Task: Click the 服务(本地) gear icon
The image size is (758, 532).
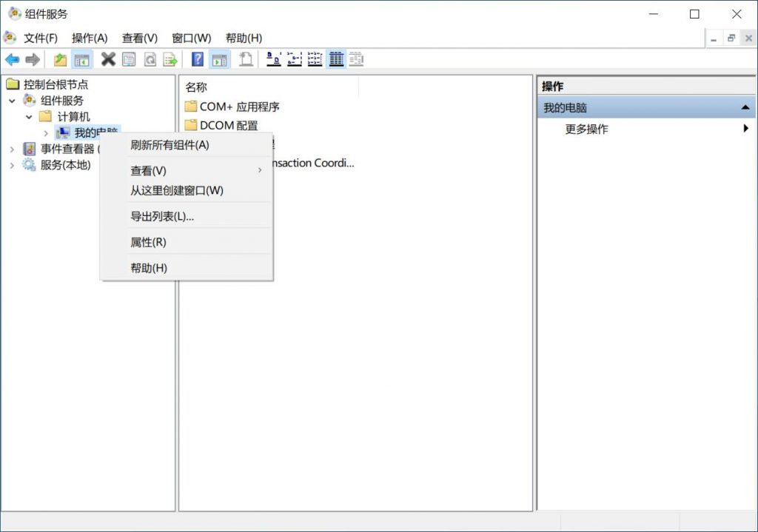Action: (30, 165)
